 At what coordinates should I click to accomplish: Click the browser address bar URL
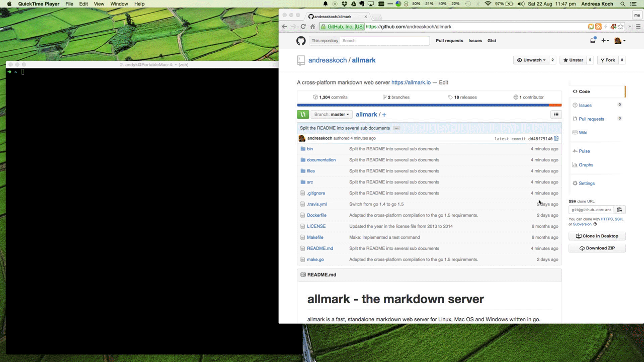click(409, 27)
